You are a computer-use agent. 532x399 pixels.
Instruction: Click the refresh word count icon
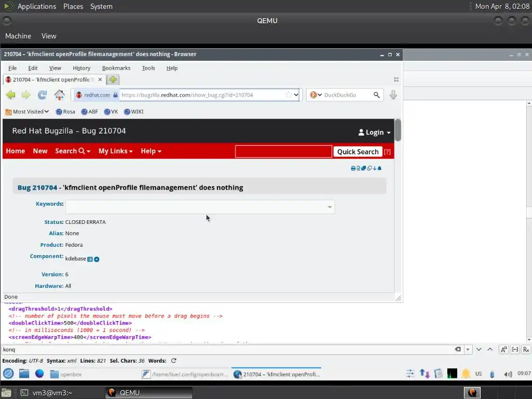point(174,361)
